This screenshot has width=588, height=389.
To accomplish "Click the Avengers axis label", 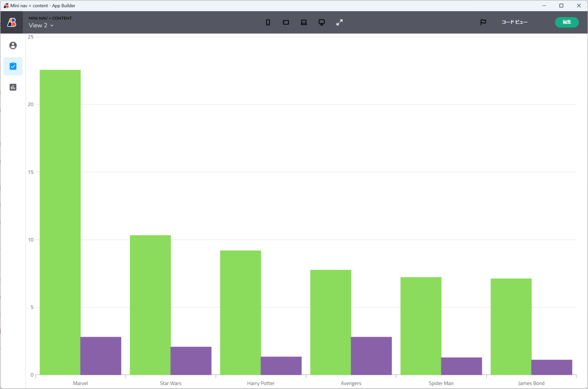I will coord(351,383).
